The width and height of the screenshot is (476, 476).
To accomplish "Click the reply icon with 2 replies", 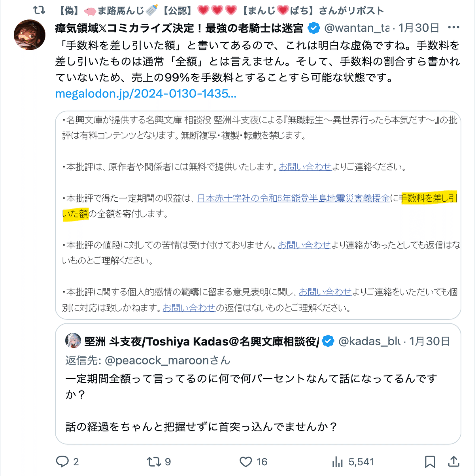I will [62, 461].
